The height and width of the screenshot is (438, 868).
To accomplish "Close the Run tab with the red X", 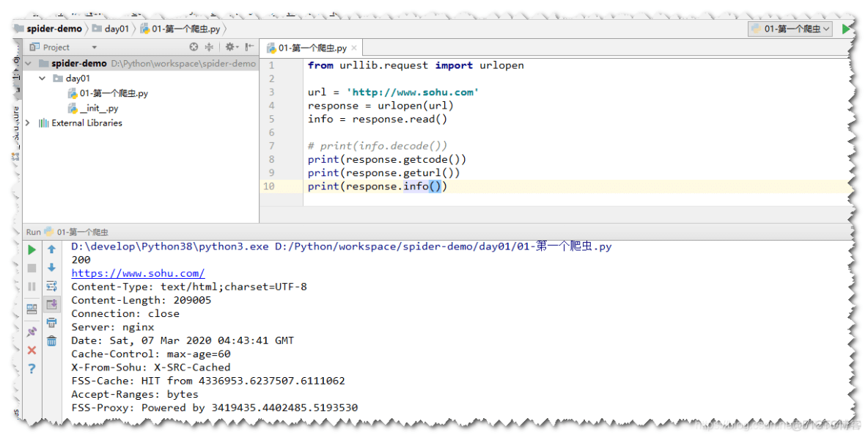I will coord(32,350).
